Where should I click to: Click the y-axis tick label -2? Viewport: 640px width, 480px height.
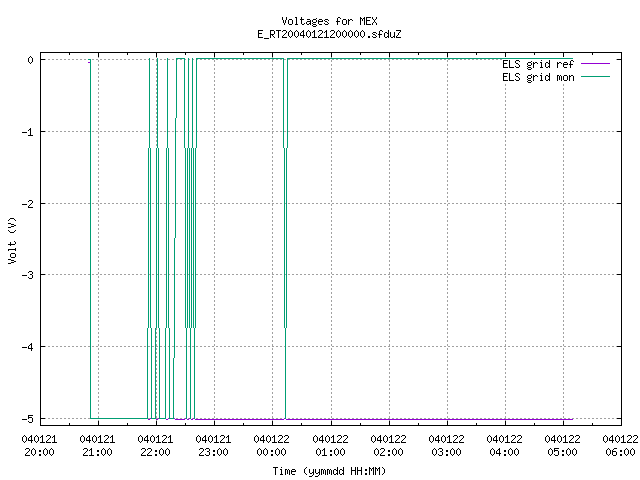28,204
